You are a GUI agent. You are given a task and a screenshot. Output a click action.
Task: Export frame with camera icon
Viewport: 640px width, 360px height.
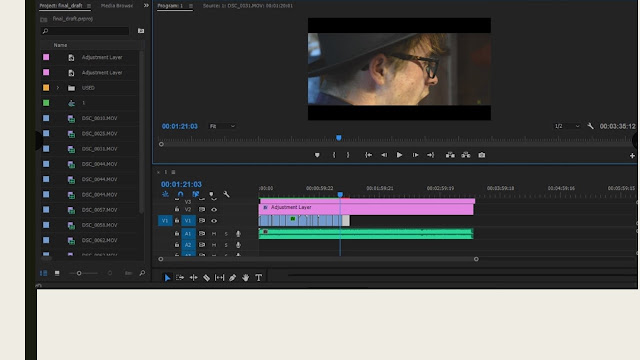pyautogui.click(x=482, y=155)
